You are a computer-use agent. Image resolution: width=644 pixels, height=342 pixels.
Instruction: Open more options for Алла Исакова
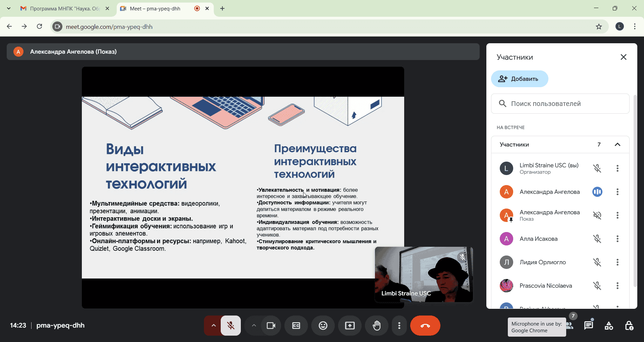(x=617, y=239)
